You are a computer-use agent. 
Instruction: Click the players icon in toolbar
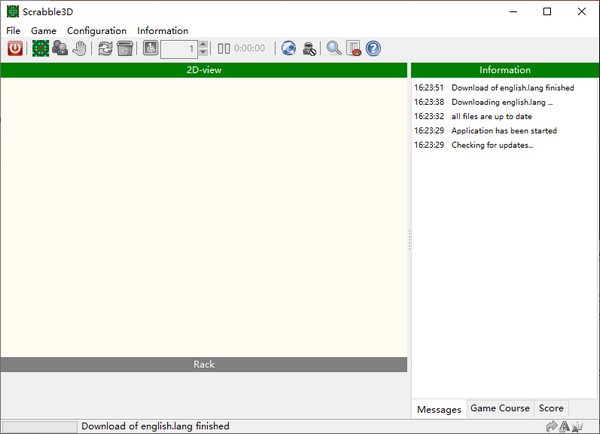60,48
